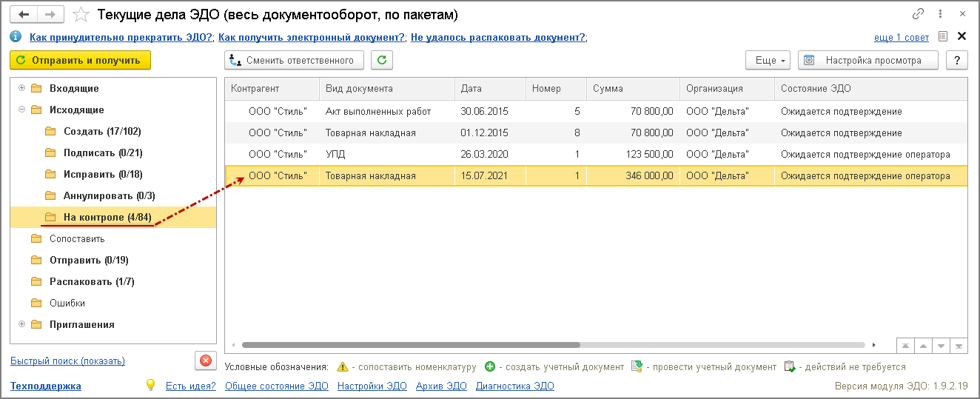Expand the 'Приглашения' tree node
Screen dimensions: 980x399
[21, 324]
